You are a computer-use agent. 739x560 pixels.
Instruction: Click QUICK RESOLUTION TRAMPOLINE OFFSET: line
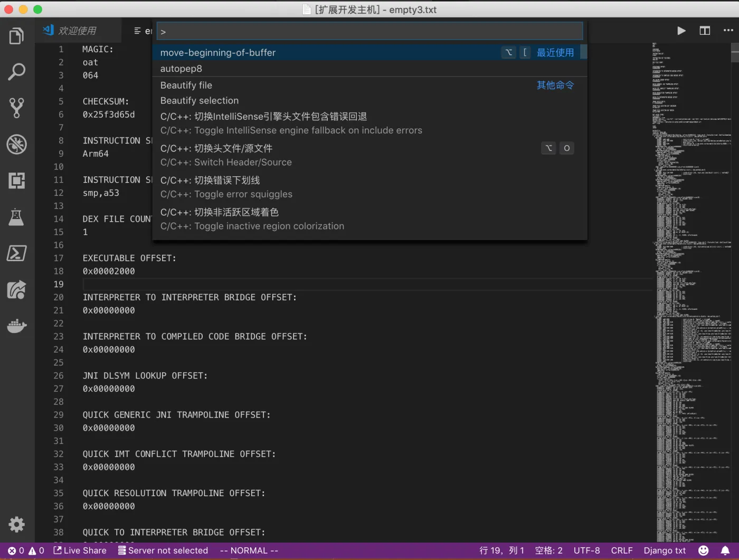tap(174, 493)
